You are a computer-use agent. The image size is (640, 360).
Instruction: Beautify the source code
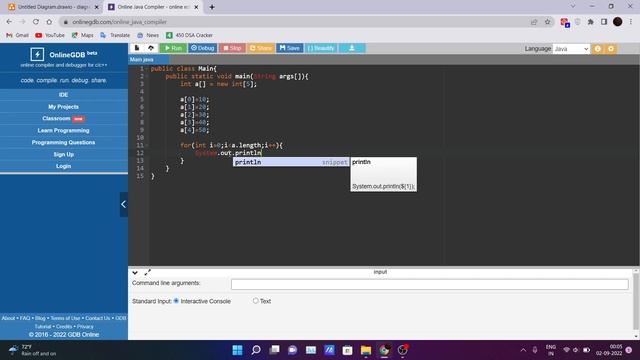(x=321, y=48)
